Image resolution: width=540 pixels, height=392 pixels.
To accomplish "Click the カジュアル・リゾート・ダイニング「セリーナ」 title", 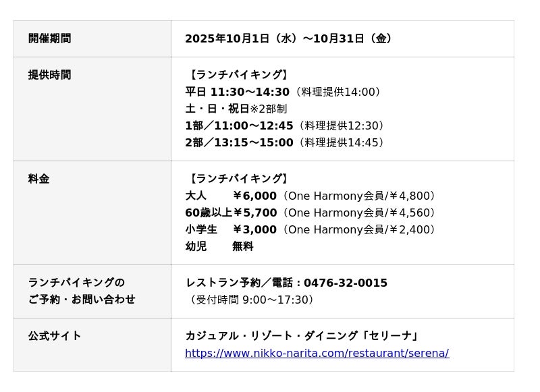I will (302, 335).
